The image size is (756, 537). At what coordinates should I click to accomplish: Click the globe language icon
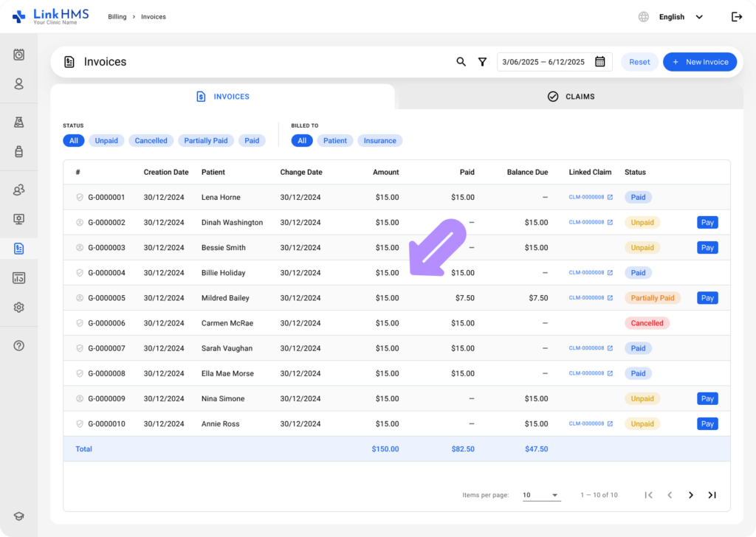tap(643, 17)
